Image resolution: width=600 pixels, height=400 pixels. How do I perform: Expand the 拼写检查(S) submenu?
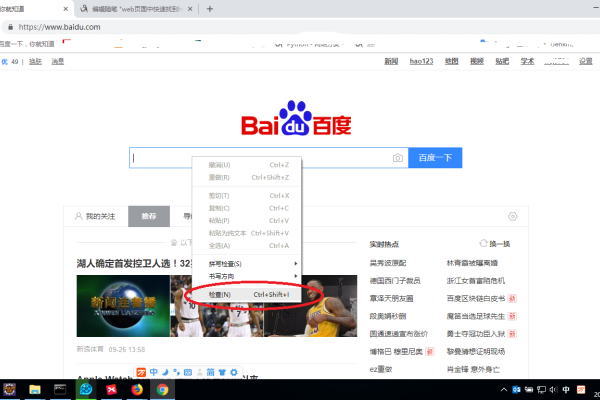(x=246, y=264)
